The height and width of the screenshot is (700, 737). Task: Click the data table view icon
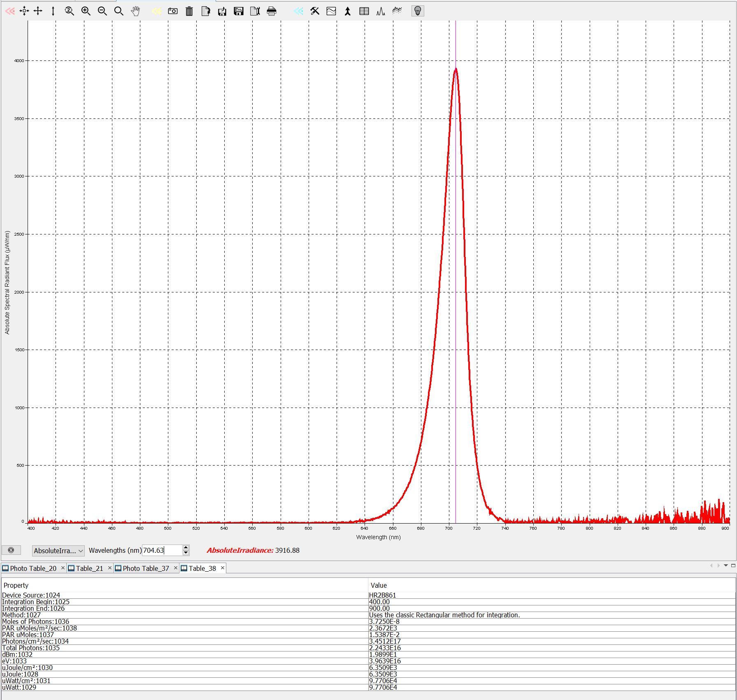(364, 11)
